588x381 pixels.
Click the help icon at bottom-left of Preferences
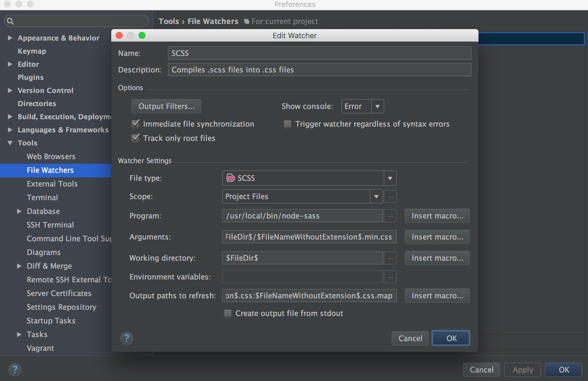tap(15, 370)
